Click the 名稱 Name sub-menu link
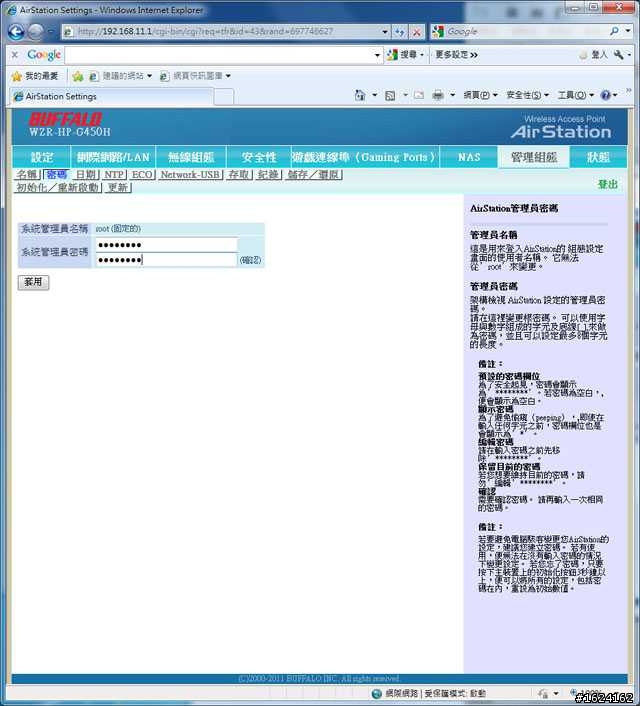 tap(27, 175)
